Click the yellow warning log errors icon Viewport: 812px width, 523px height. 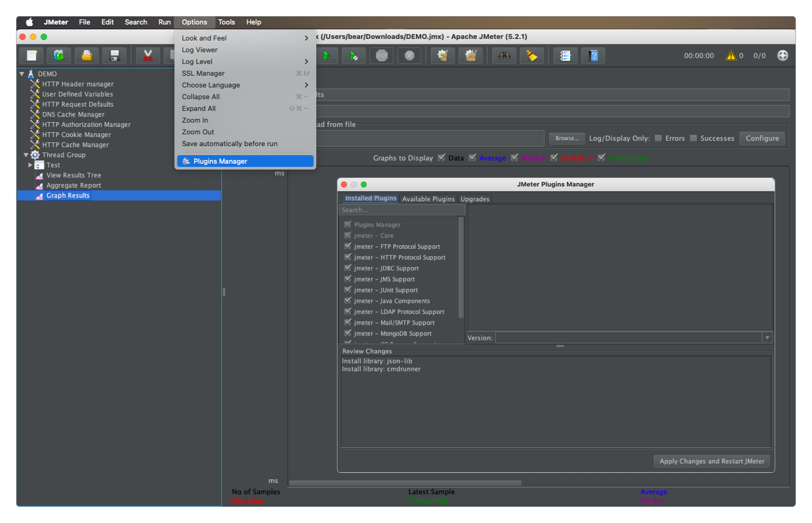[731, 55]
